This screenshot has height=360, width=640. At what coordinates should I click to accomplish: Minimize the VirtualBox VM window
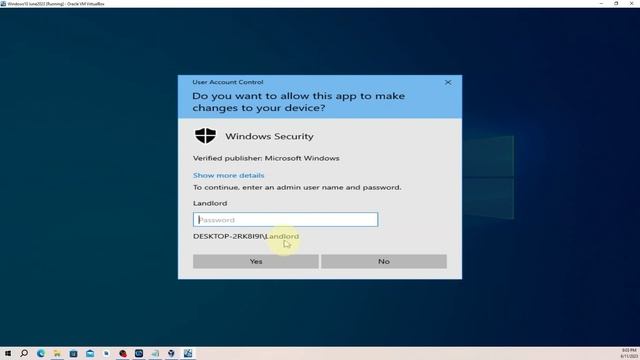(x=601, y=3)
